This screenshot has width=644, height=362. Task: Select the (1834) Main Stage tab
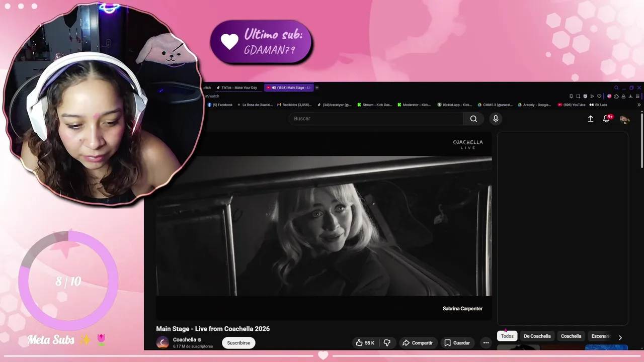tap(289, 87)
